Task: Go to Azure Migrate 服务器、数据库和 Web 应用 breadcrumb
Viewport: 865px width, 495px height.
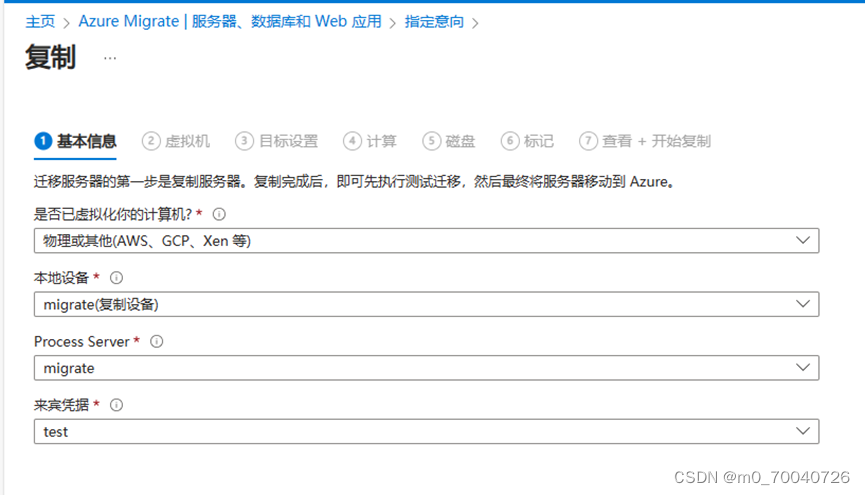Action: 230,22
